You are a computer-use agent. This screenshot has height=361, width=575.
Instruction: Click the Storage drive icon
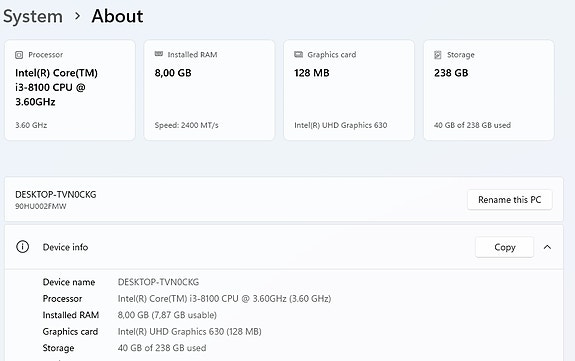(x=438, y=55)
